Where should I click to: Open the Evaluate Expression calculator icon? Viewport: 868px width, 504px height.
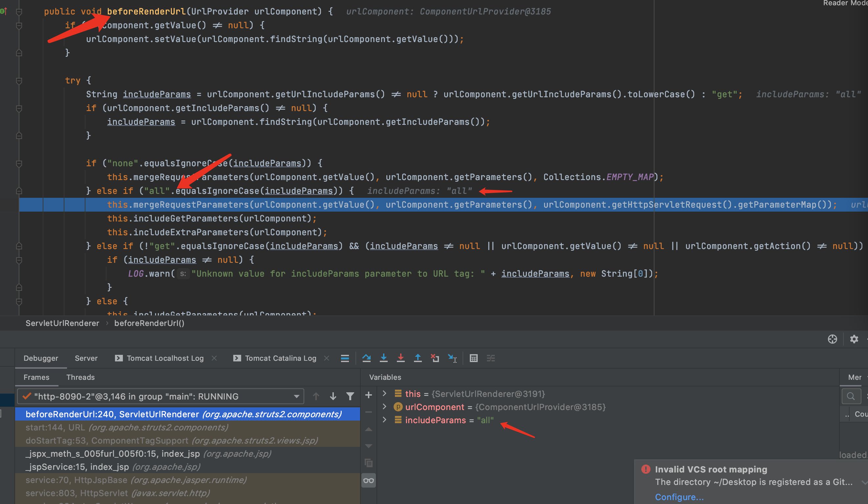point(474,358)
